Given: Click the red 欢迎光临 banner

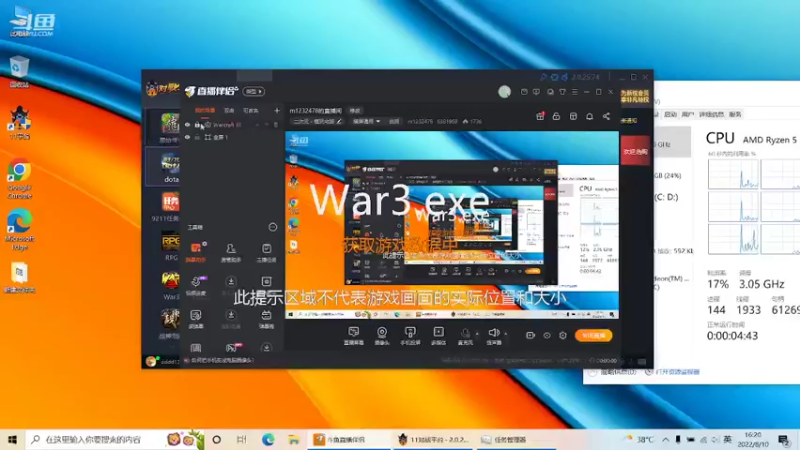Looking at the screenshot, I should pyautogui.click(x=635, y=152).
